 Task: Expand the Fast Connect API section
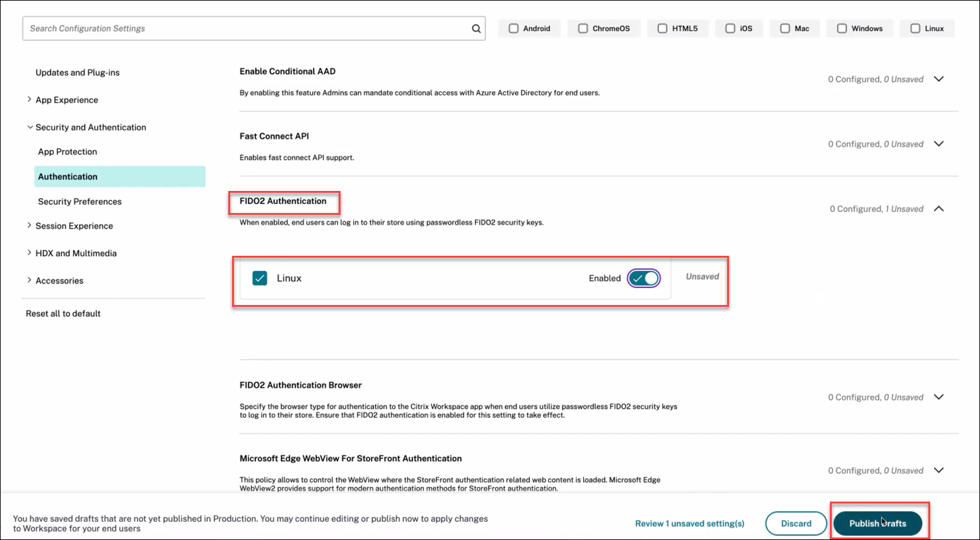[x=939, y=144]
